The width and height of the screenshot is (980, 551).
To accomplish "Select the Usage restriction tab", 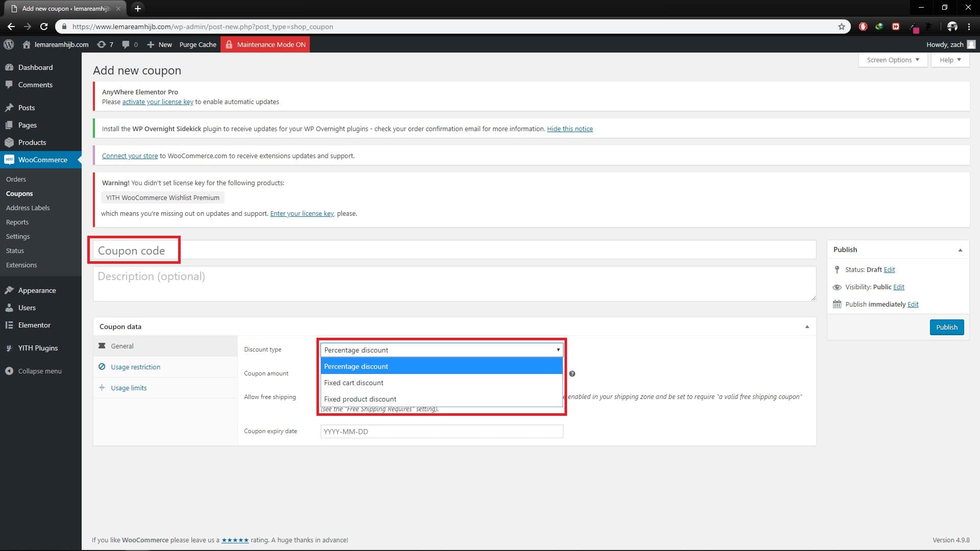I will click(165, 367).
